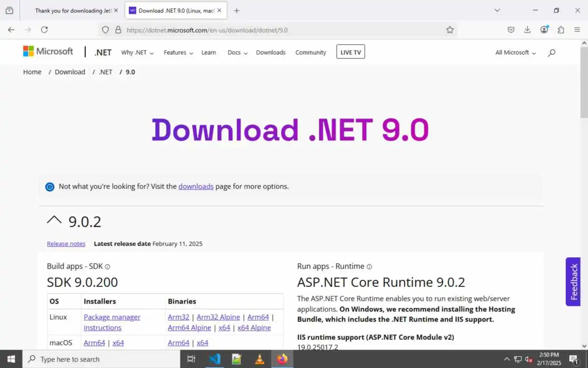
Task: Click the .NET brand link
Action: click(103, 52)
